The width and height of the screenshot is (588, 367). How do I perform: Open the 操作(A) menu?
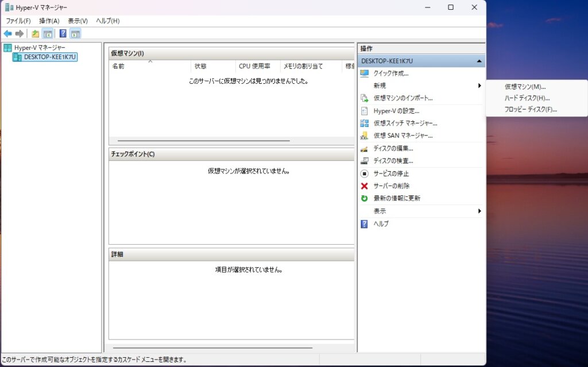49,21
